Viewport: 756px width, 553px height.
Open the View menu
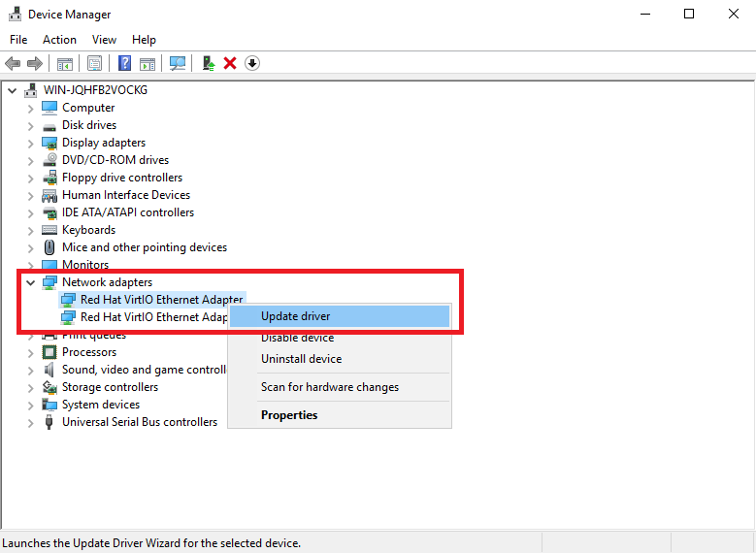(x=104, y=40)
